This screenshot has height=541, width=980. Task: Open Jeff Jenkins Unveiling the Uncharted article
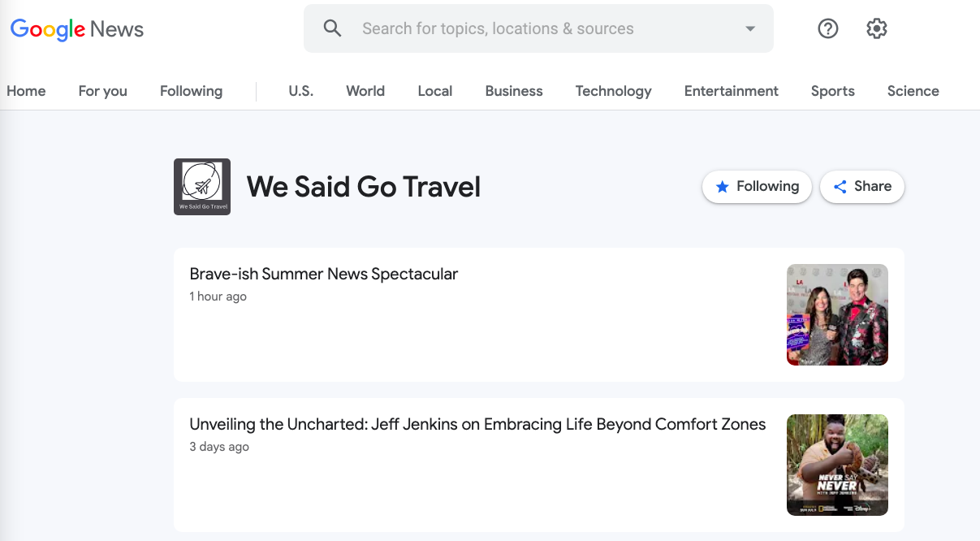[477, 424]
